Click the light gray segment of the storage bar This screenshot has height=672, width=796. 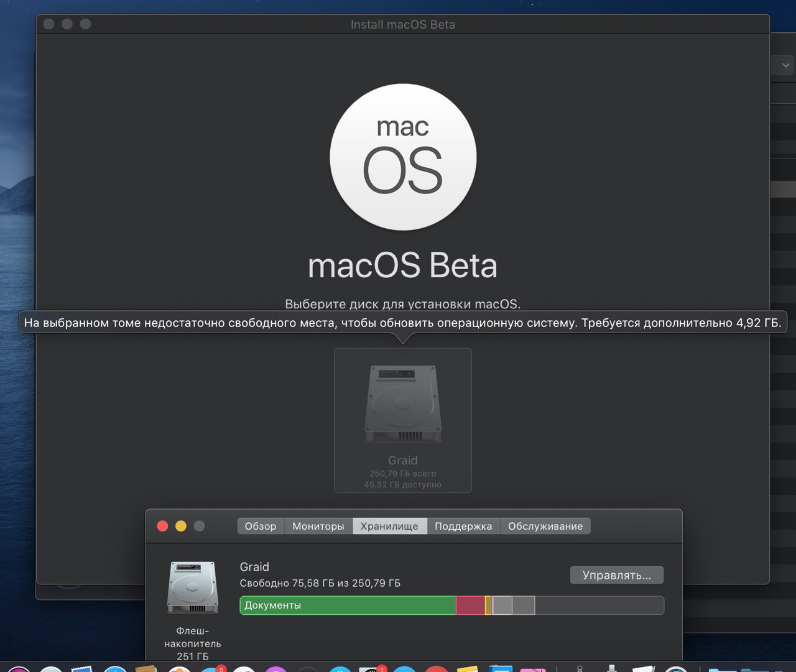[x=502, y=605]
